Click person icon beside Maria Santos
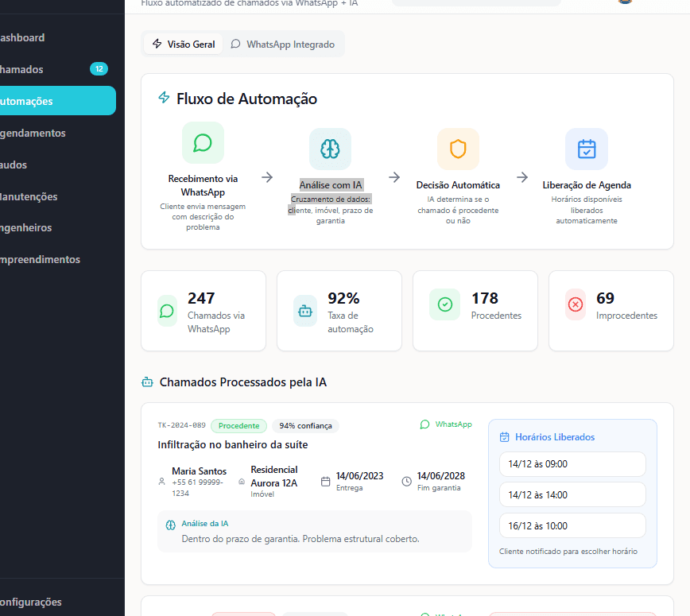Viewport: 690px width, 616px height. [162, 482]
